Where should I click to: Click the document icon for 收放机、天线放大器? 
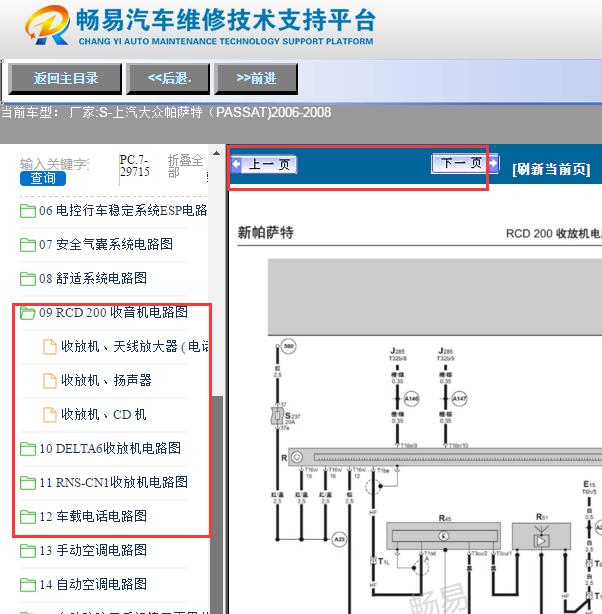tap(50, 347)
